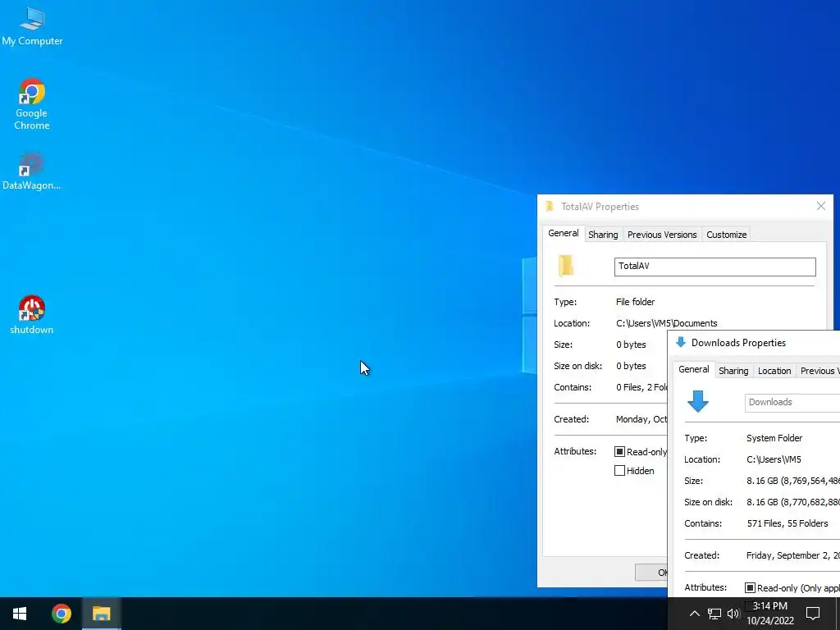Click the taskbar clock showing 3:14 PM
The height and width of the screenshot is (630, 840).
pos(769,606)
